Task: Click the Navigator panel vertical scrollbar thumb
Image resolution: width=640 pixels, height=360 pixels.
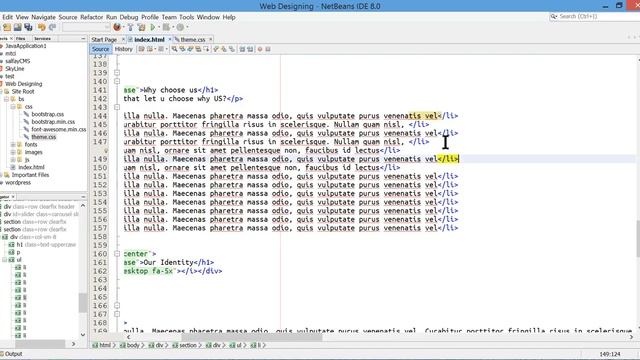Action: tap(83, 303)
